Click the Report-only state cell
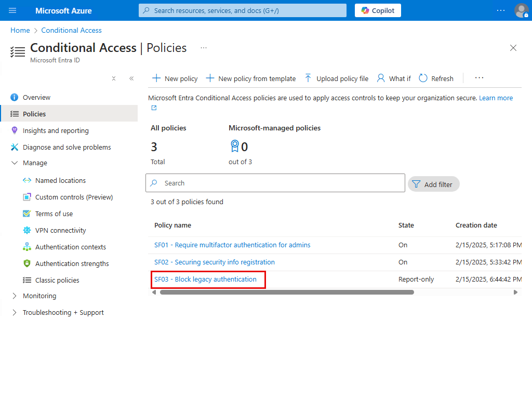This screenshot has width=532, height=399. tap(416, 279)
